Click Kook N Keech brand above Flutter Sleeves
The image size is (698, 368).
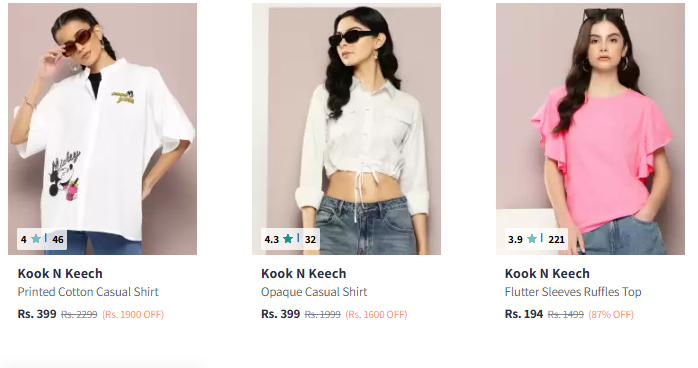pos(547,273)
